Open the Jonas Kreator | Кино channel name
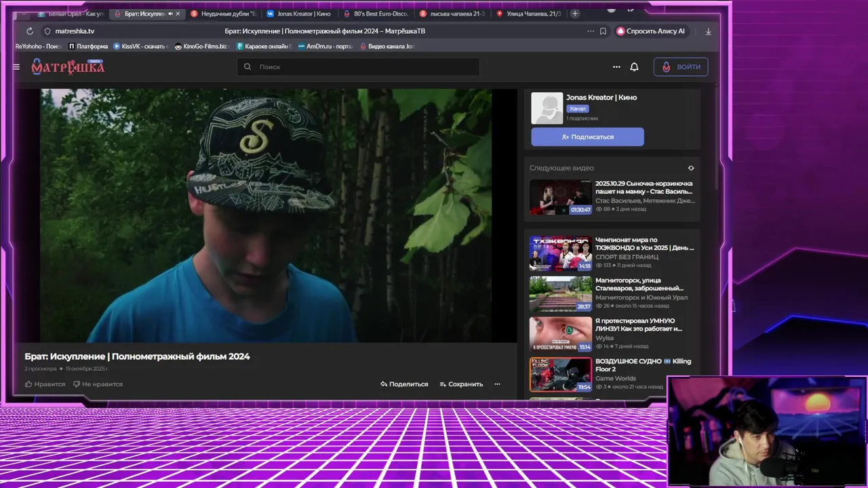 click(601, 98)
